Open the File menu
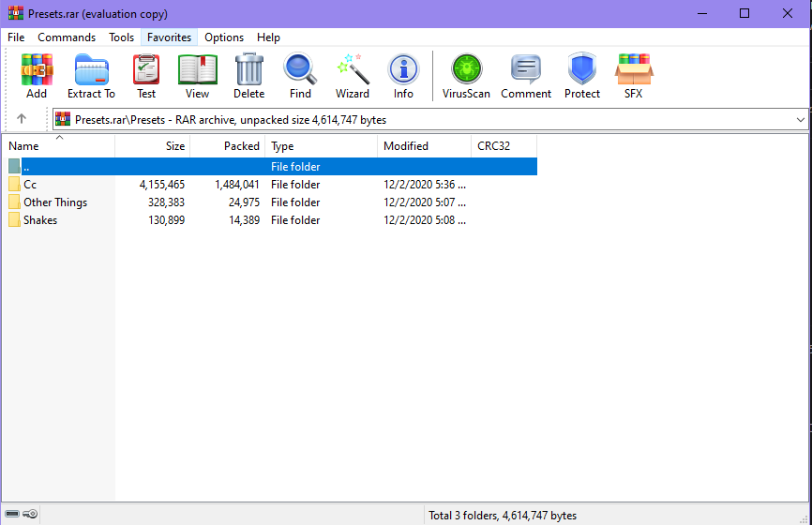The width and height of the screenshot is (812, 525). pos(16,37)
